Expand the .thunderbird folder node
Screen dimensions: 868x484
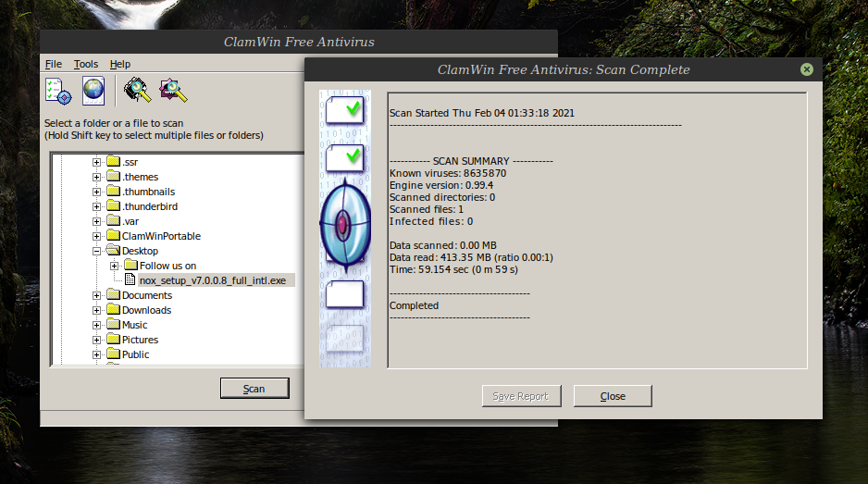click(96, 206)
